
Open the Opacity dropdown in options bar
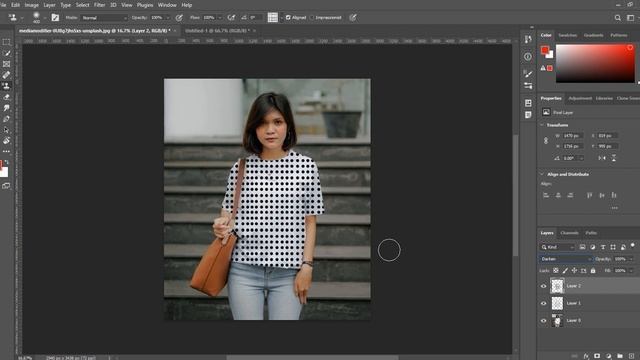(168, 18)
